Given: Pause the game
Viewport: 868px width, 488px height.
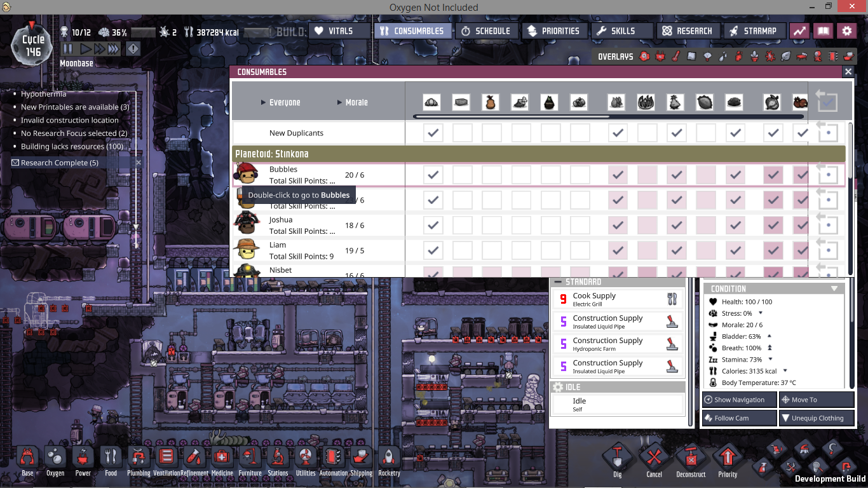Looking at the screenshot, I should click(x=67, y=49).
